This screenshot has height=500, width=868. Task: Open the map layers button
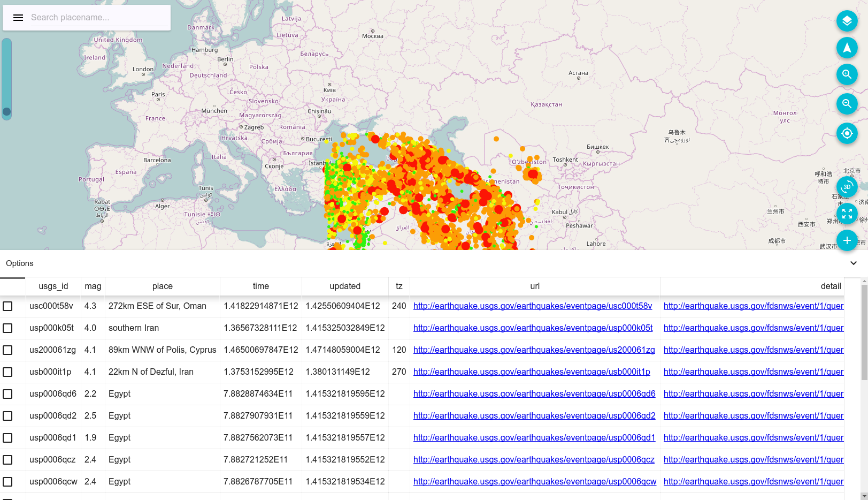coord(847,21)
